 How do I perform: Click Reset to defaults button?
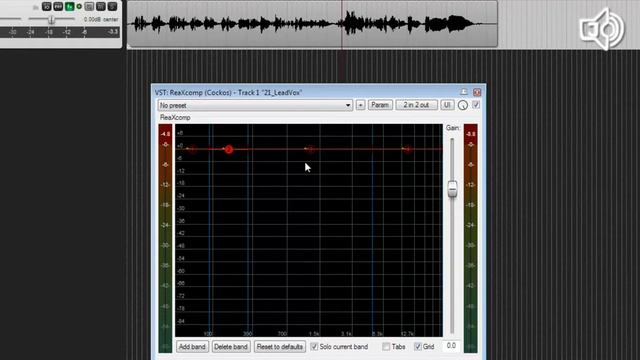click(x=280, y=347)
